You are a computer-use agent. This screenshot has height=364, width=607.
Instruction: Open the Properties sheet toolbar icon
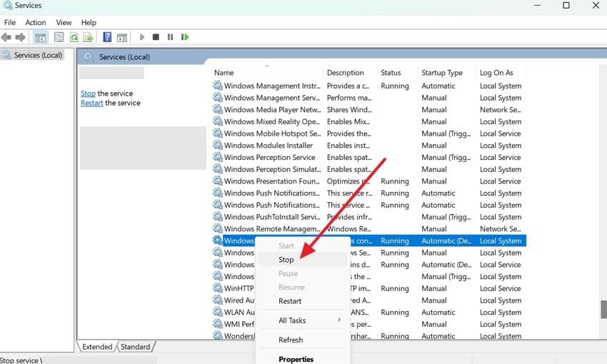pos(59,37)
